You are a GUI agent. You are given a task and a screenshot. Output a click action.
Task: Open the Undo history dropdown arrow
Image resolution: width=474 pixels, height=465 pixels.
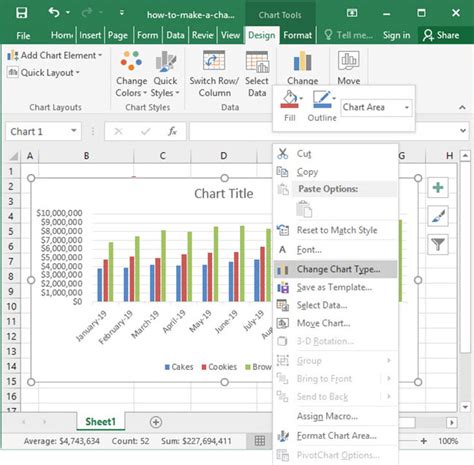[68, 13]
